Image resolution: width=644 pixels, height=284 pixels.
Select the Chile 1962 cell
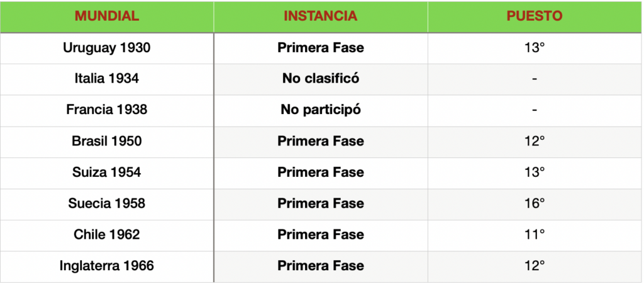point(107,235)
